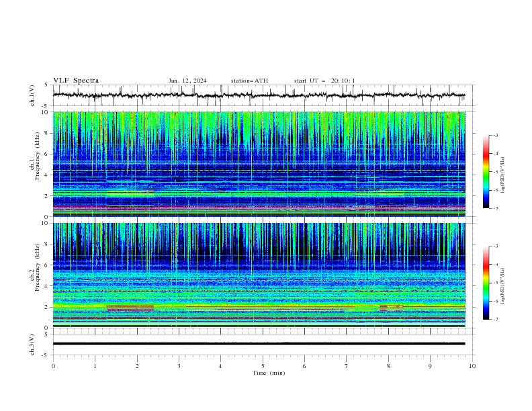Click the ch.2 colorbar "log(PSD)(V²/Hz)" label

502,285
